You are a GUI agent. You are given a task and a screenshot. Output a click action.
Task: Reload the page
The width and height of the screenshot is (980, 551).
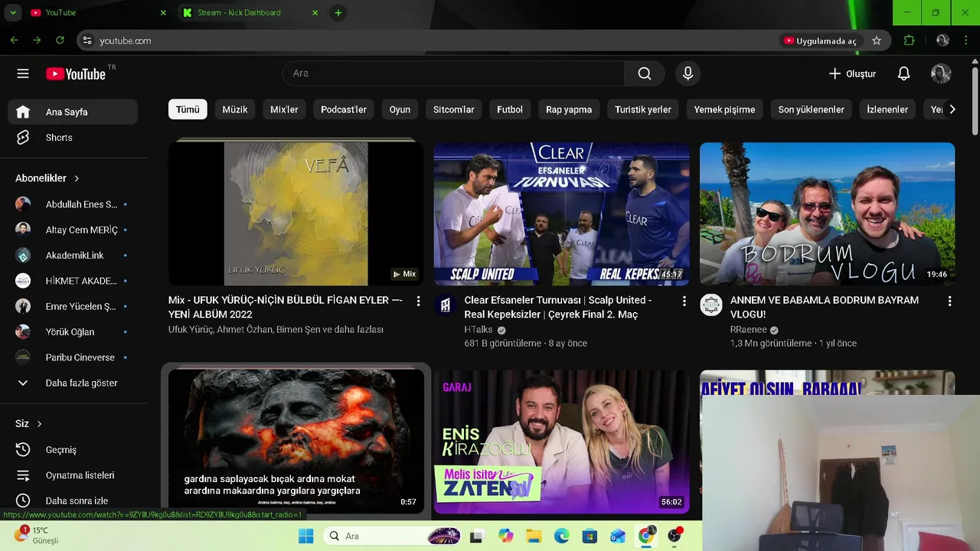pos(60,41)
